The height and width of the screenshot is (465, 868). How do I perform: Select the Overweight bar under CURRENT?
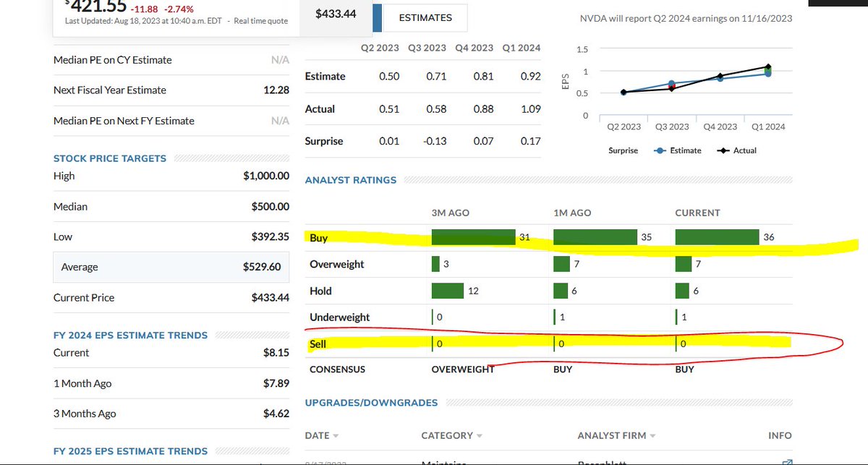pos(684,264)
